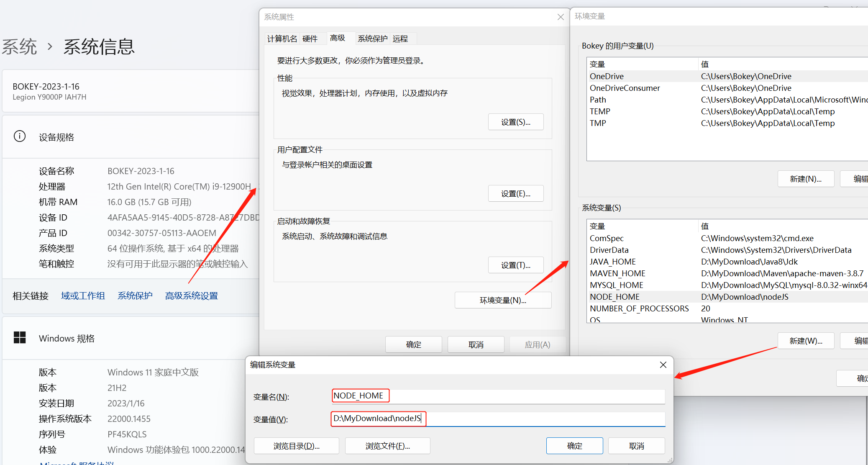Click 新建(N) for user variables
The width and height of the screenshot is (868, 465).
click(806, 179)
